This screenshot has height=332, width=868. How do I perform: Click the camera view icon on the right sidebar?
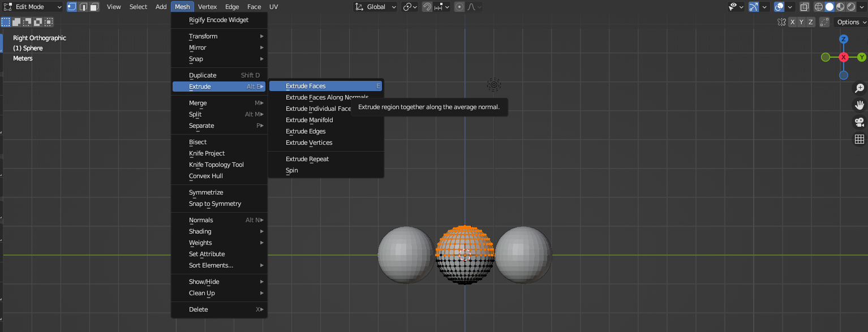[859, 123]
